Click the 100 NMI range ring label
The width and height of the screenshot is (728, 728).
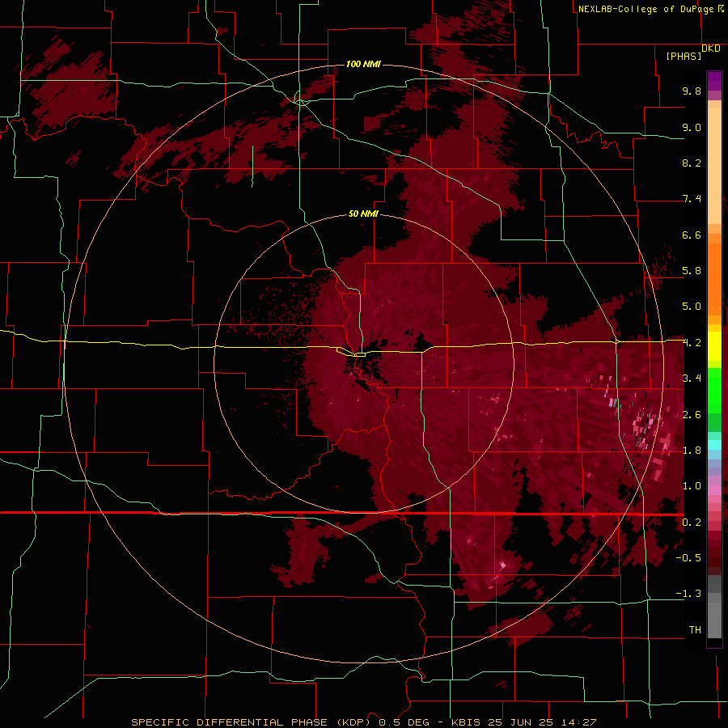click(x=363, y=64)
